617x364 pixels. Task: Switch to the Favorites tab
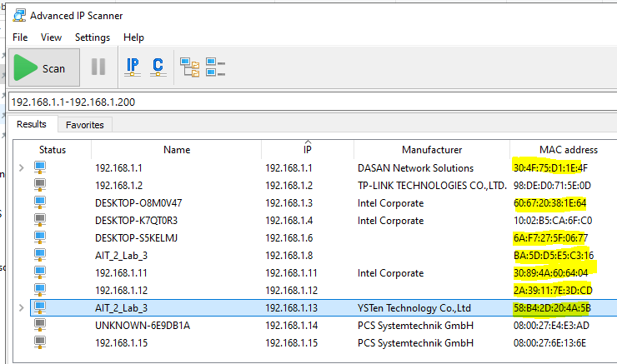point(84,125)
